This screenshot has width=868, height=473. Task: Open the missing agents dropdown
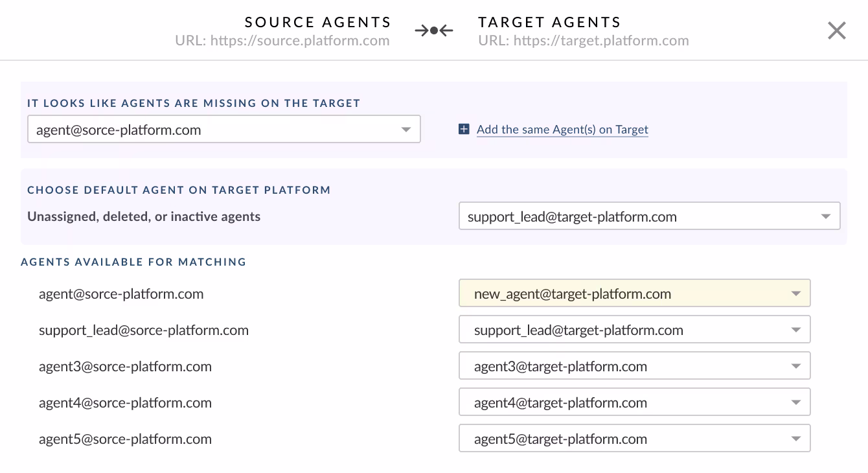pos(224,130)
